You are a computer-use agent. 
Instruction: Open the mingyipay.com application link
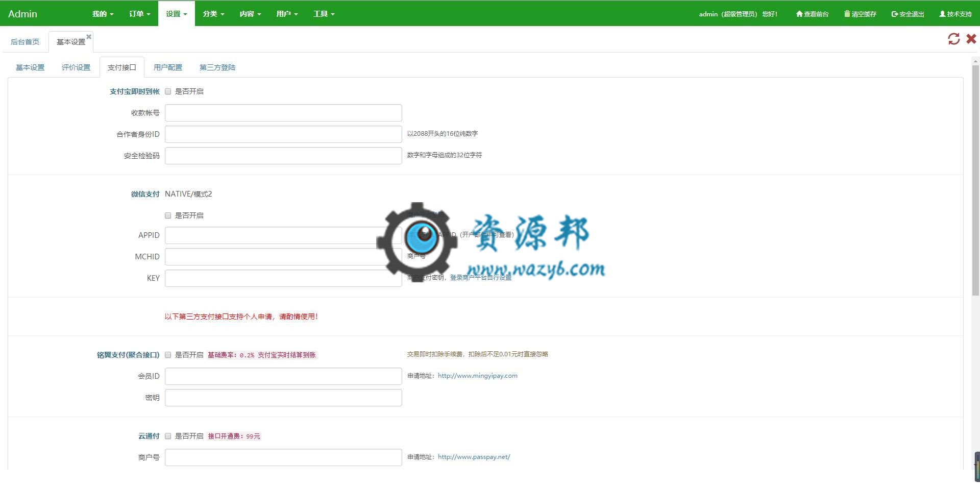478,376
